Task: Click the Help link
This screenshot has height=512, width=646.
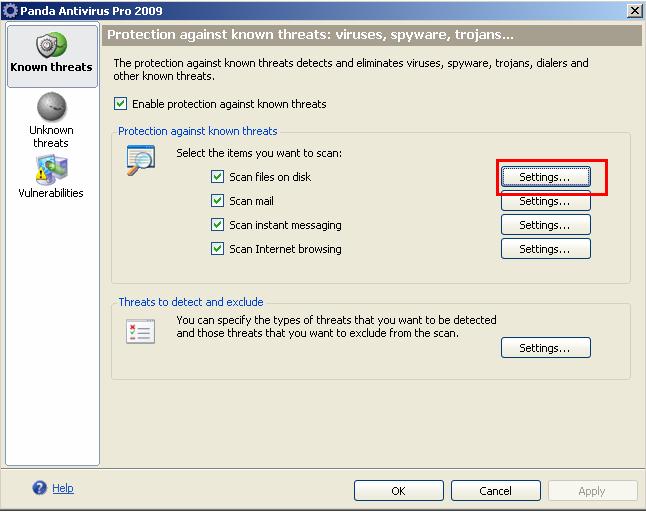Action: [x=63, y=489]
